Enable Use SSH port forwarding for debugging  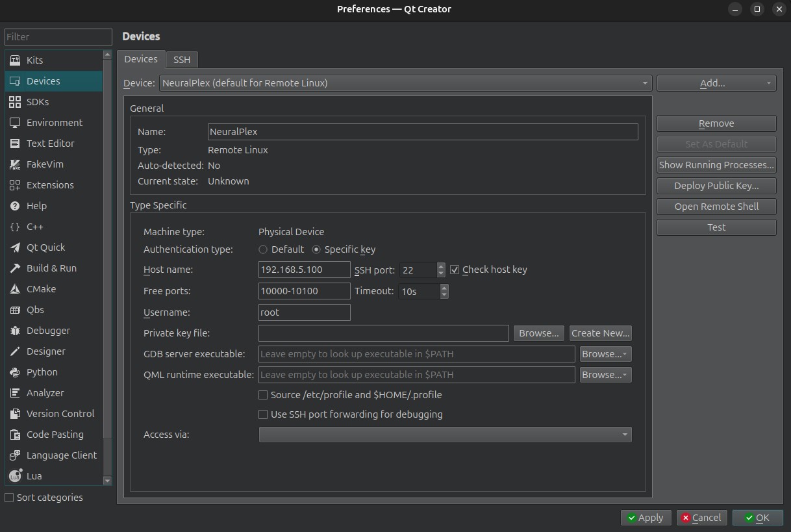point(263,414)
